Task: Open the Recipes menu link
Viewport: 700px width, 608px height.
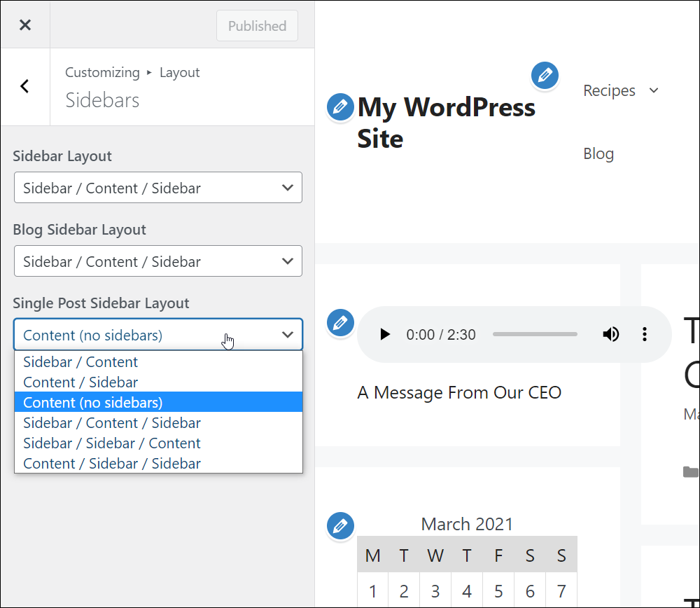Action: pos(609,90)
